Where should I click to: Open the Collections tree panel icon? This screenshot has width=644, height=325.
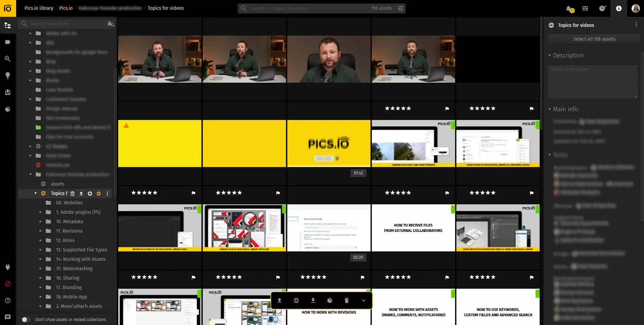[8, 25]
